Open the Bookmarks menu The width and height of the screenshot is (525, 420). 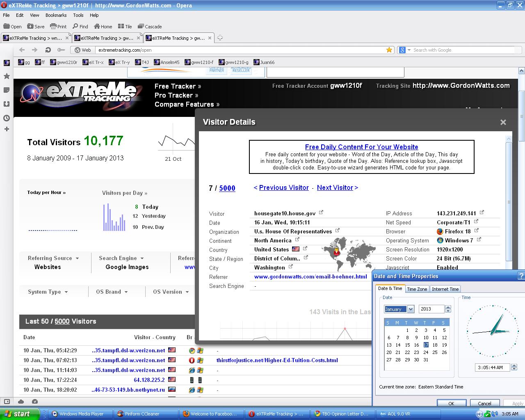coord(56,15)
